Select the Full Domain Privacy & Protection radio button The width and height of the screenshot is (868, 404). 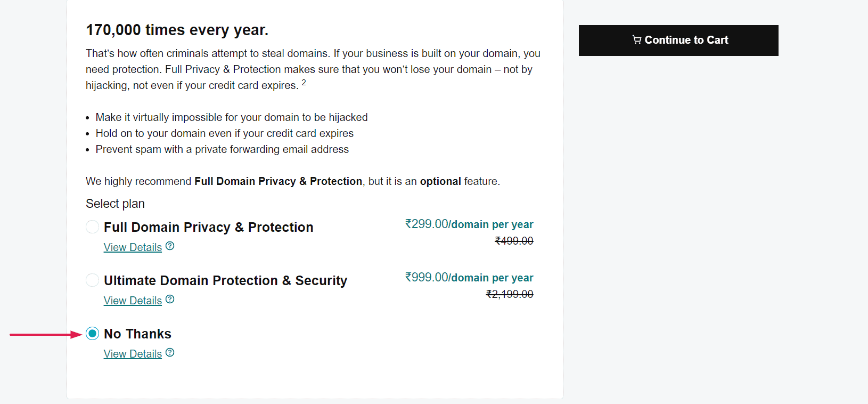pyautogui.click(x=92, y=227)
